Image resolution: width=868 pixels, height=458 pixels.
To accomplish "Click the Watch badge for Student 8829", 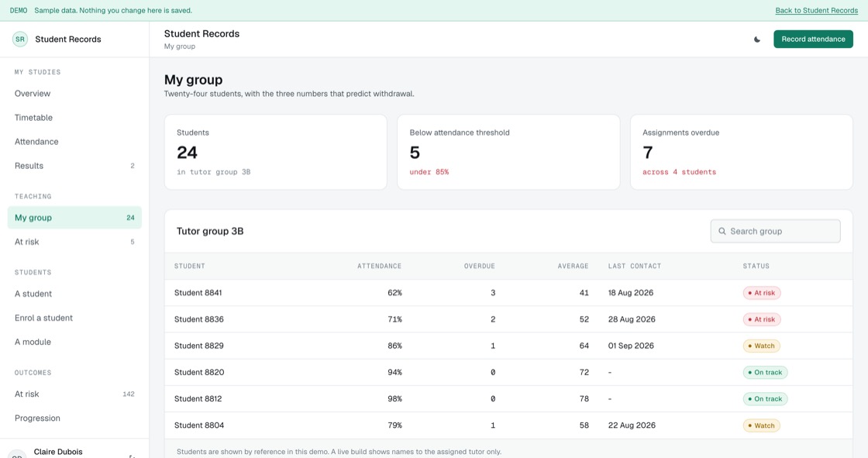I will 761,346.
